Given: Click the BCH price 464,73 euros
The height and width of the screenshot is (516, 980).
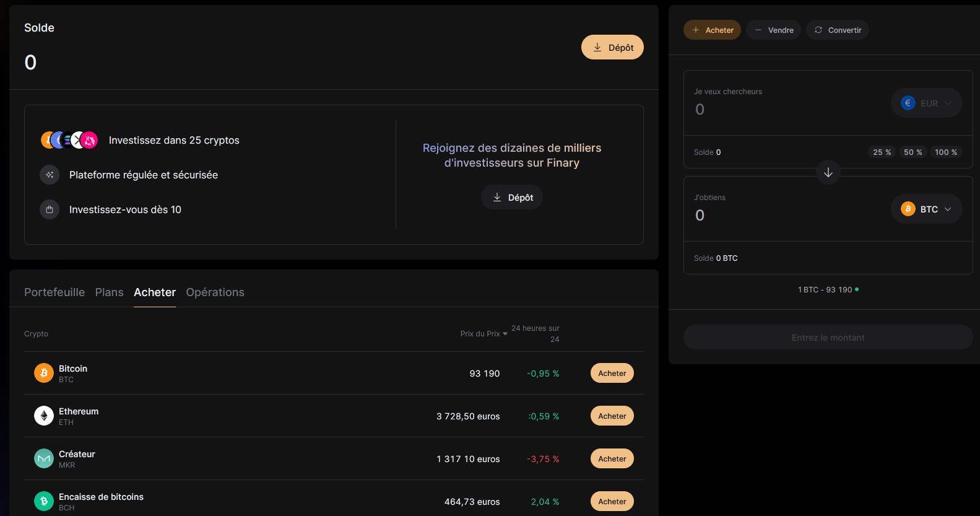Looking at the screenshot, I should pyautogui.click(x=472, y=502).
